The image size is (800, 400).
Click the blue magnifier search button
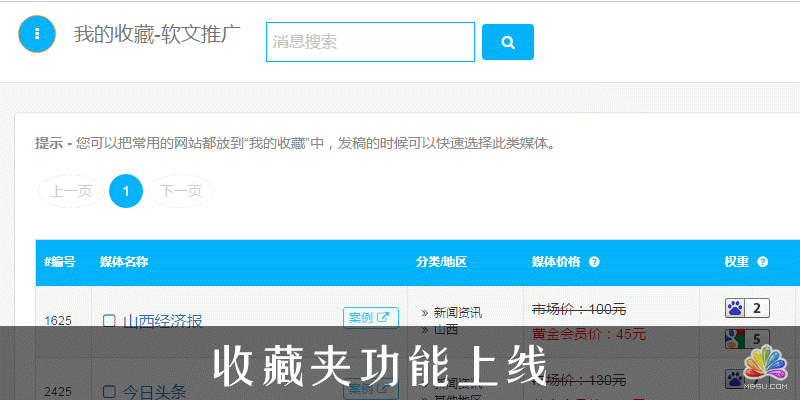507,42
